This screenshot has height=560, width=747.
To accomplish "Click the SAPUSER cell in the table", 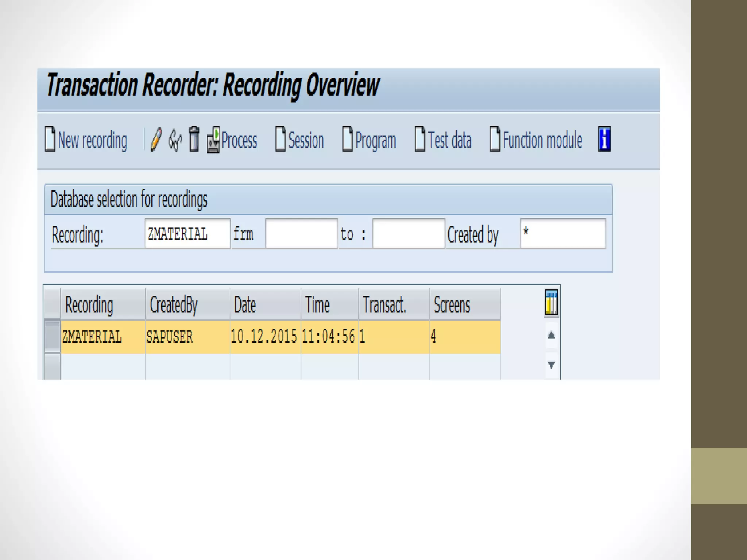I will pos(170,337).
